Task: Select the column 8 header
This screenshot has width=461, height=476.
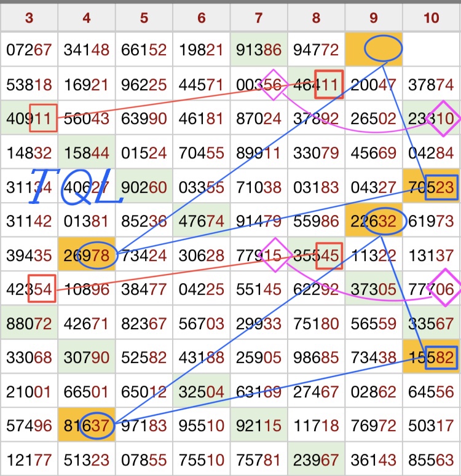Action: (316, 18)
